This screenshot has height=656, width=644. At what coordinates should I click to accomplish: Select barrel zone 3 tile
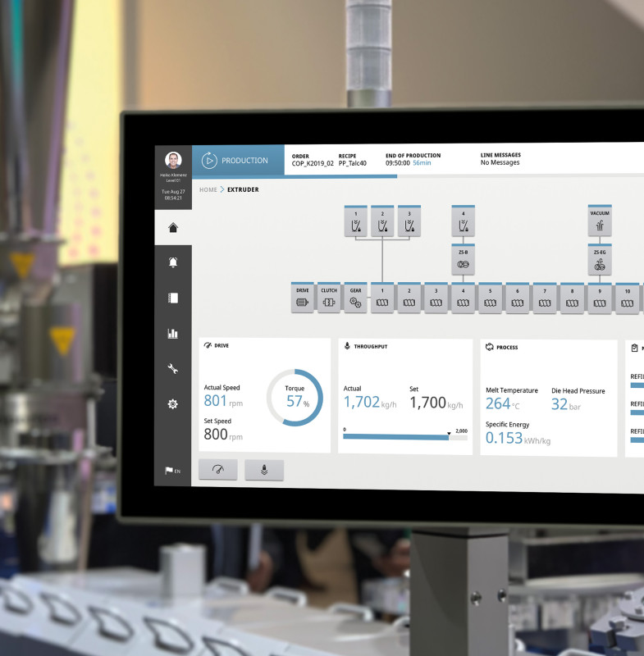point(436,298)
